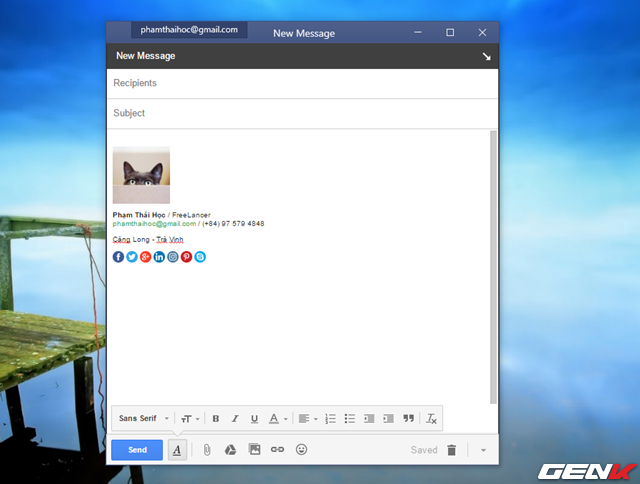Open the LinkedIn signature icon
640x484 pixels.
[x=159, y=257]
